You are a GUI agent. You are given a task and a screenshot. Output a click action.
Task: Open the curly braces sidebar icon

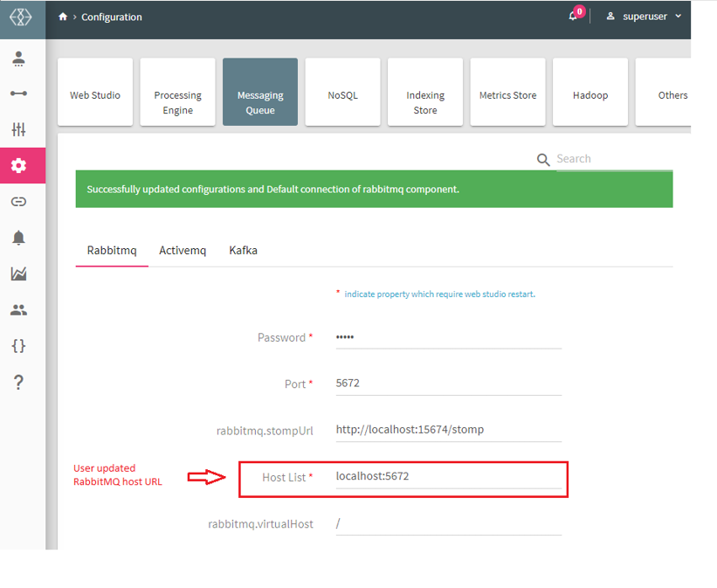pyautogui.click(x=18, y=346)
